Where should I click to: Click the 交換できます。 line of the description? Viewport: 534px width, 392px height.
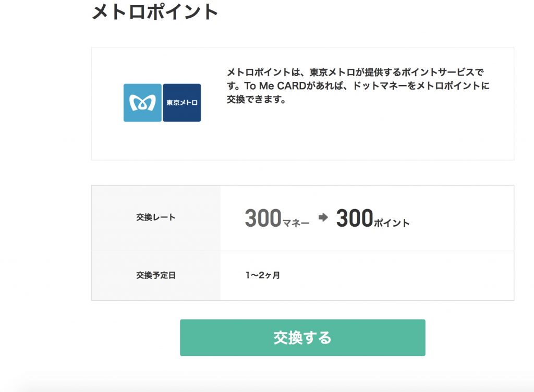point(257,100)
